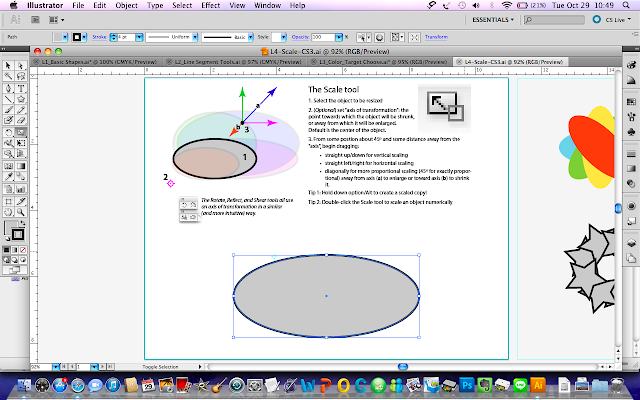Screen dimensions: 640x400
Task: Select the Blob Brush tool
Action: (x=8, y=120)
